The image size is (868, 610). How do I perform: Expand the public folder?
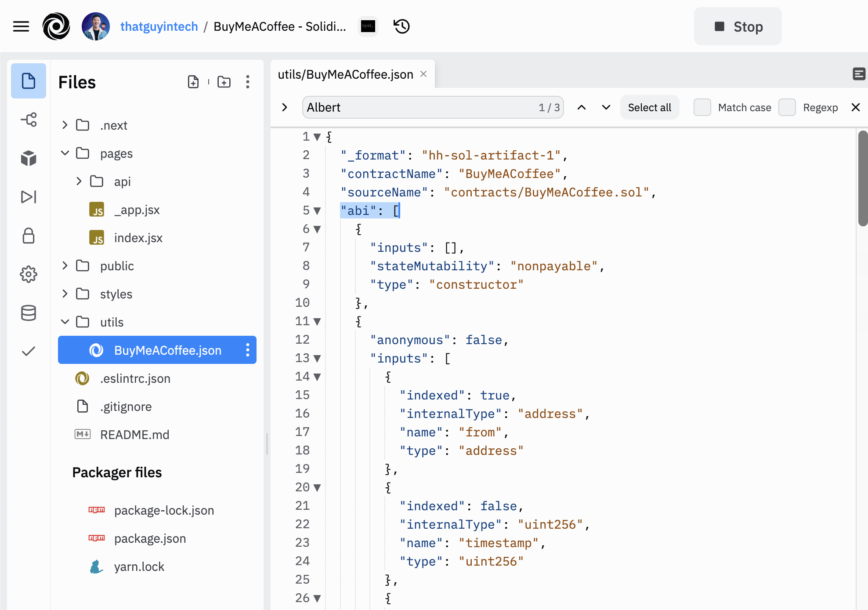[65, 265]
